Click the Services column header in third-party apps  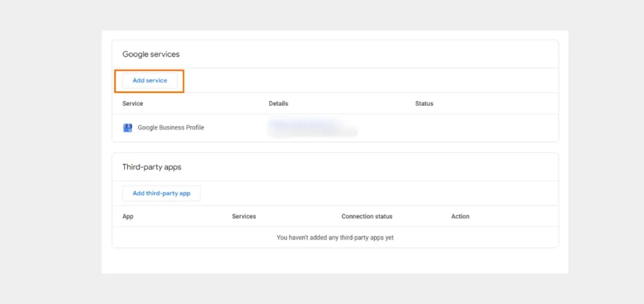pos(244,216)
